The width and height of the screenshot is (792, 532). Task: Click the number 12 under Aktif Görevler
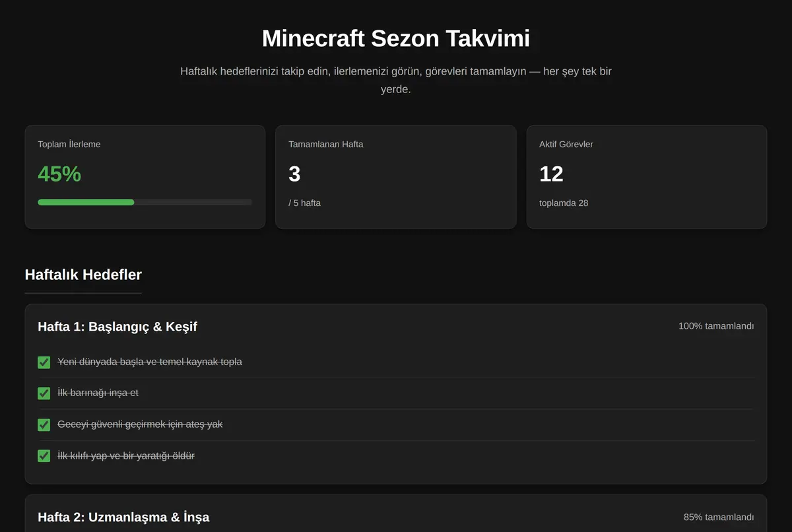click(551, 174)
